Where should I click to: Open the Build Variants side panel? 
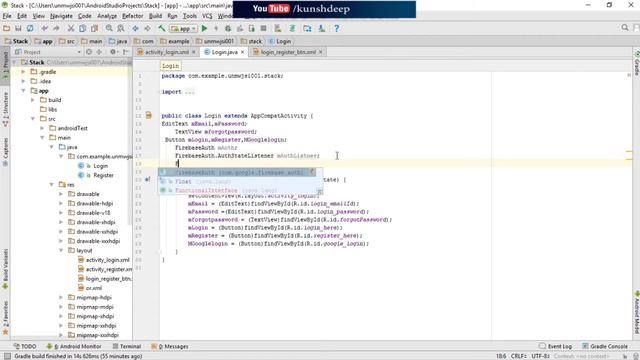(x=5, y=269)
